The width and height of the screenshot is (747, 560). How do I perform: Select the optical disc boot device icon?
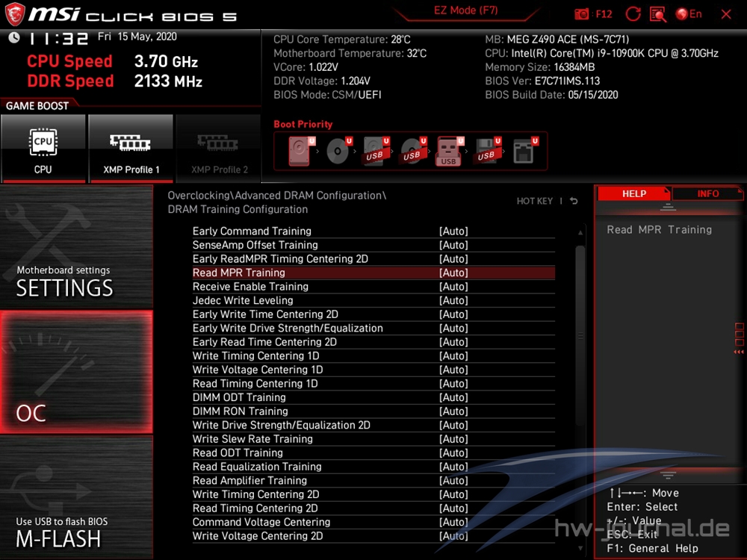pyautogui.click(x=338, y=151)
